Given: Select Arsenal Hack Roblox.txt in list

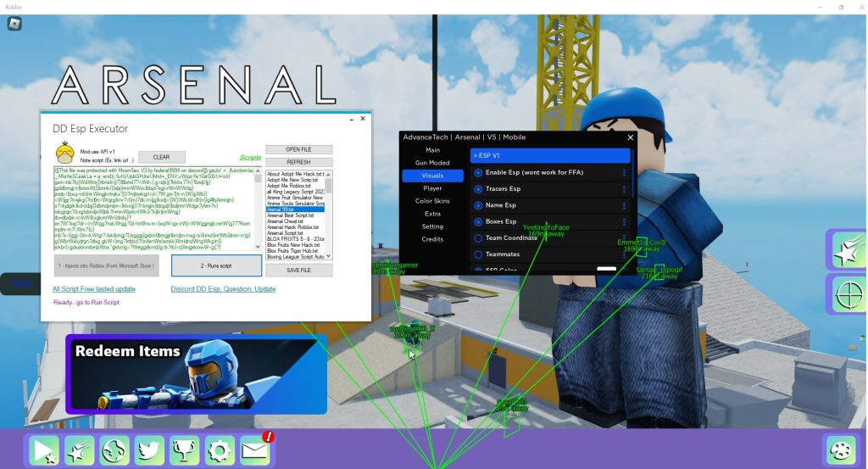Looking at the screenshot, I should click(x=294, y=227).
